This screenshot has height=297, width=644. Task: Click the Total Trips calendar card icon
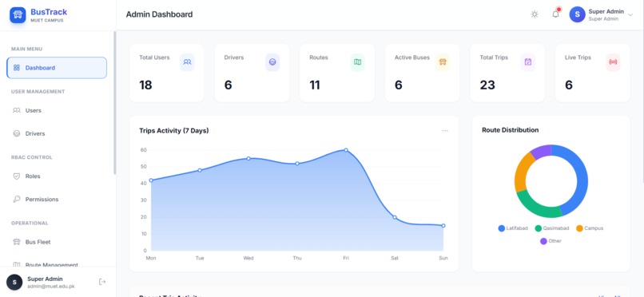coord(528,62)
